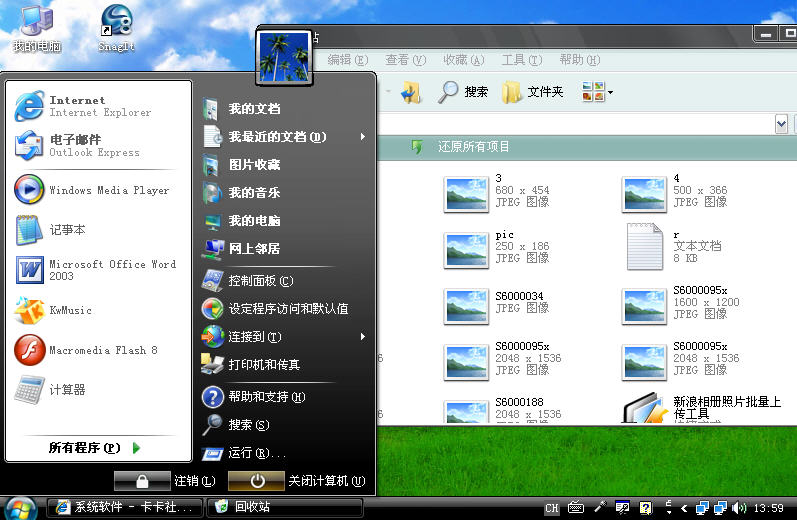Open the address bar dropdown arrow
Image resolution: width=797 pixels, height=520 pixels.
781,124
